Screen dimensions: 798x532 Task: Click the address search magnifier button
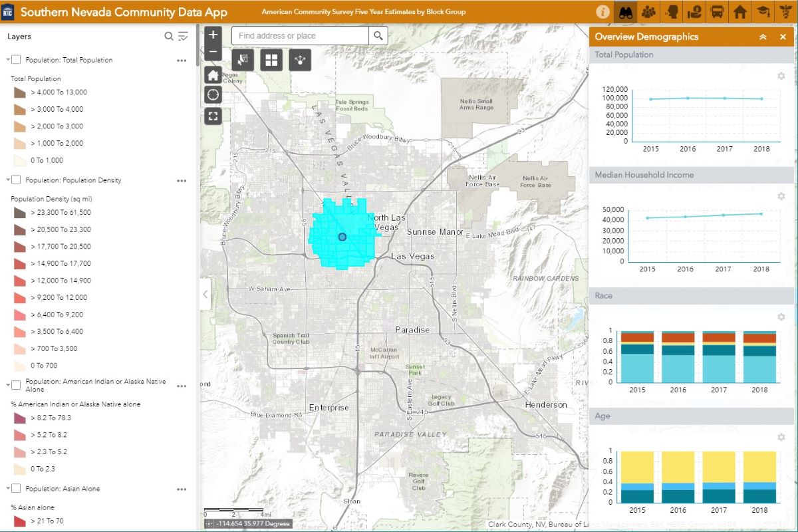(x=378, y=36)
